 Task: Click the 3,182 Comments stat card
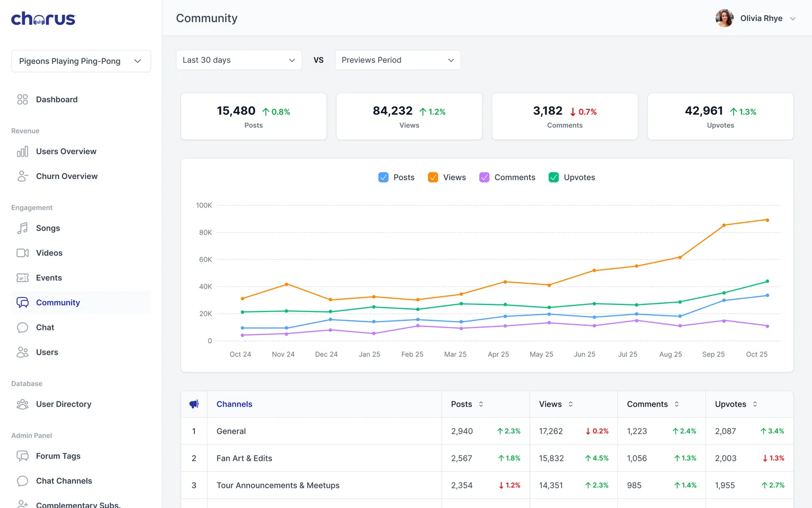click(565, 116)
